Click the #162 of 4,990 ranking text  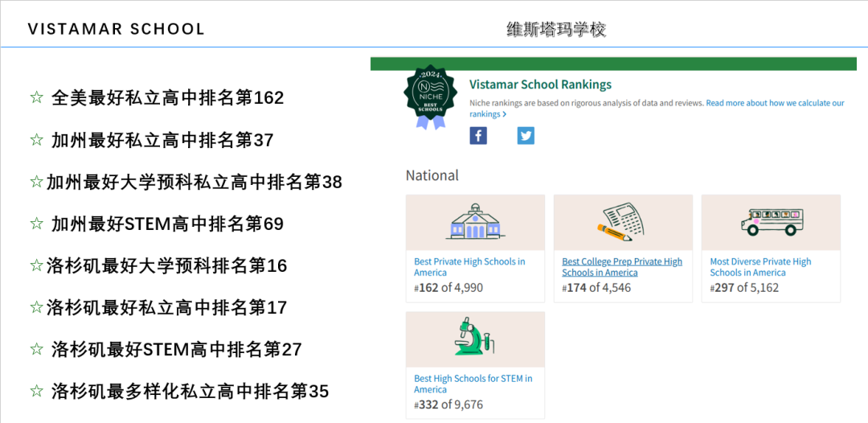coord(448,288)
